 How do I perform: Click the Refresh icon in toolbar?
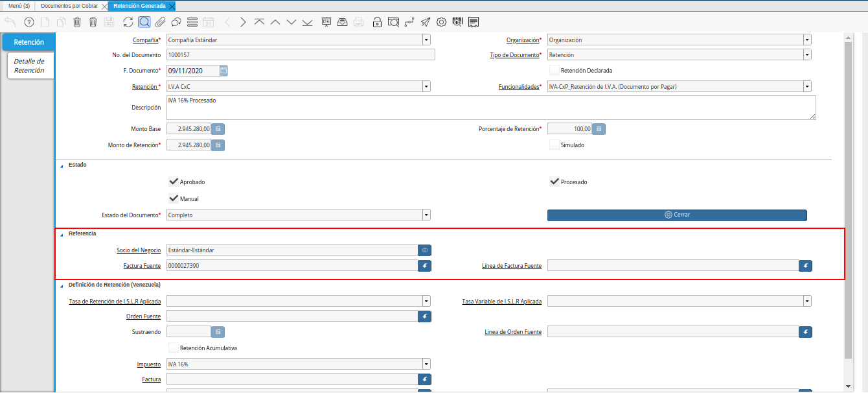click(x=128, y=22)
